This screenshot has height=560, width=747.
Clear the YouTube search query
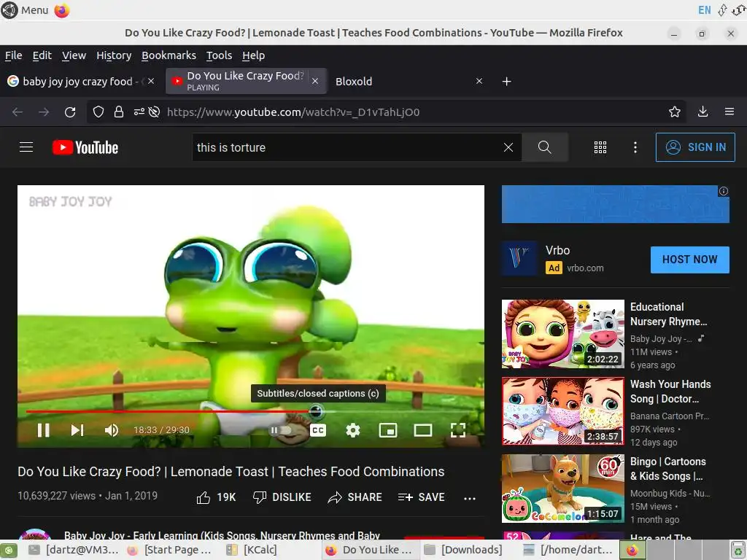point(508,147)
